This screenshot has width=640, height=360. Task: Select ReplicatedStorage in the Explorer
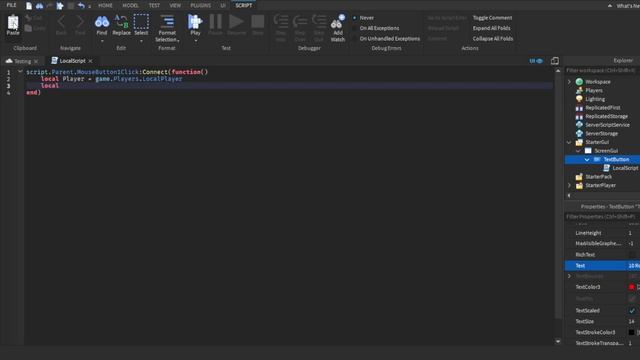(x=607, y=116)
